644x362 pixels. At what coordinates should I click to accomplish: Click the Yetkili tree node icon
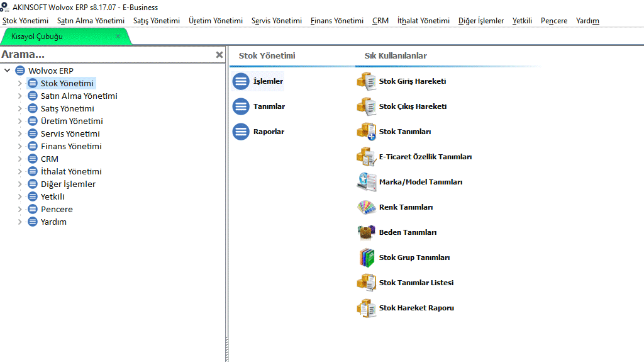click(x=33, y=196)
